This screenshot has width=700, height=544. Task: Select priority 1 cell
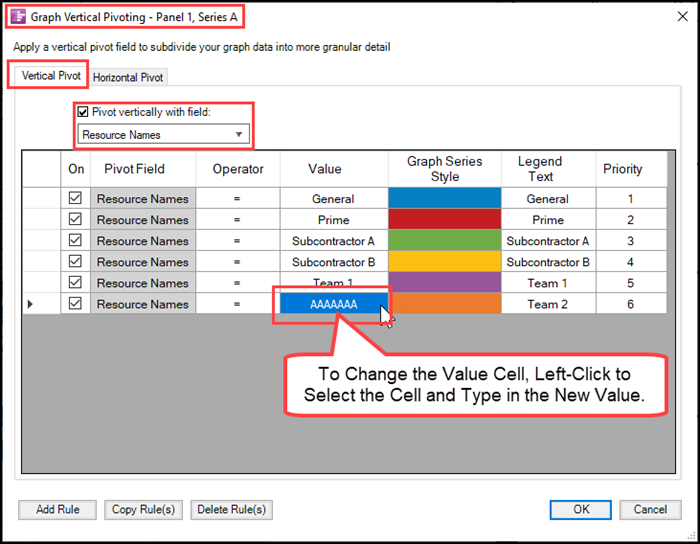pyautogui.click(x=631, y=198)
